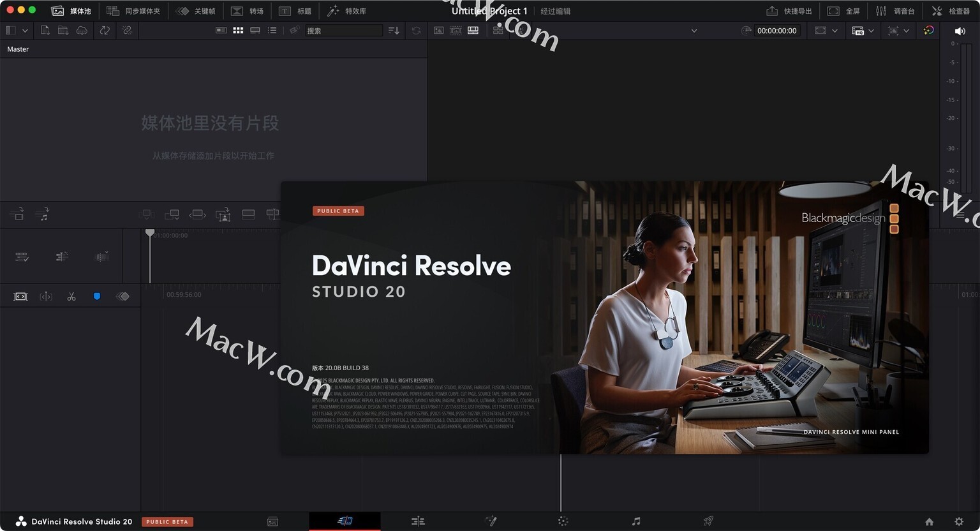Click the import media folder icon
This screenshot has height=531, width=980.
click(x=63, y=30)
